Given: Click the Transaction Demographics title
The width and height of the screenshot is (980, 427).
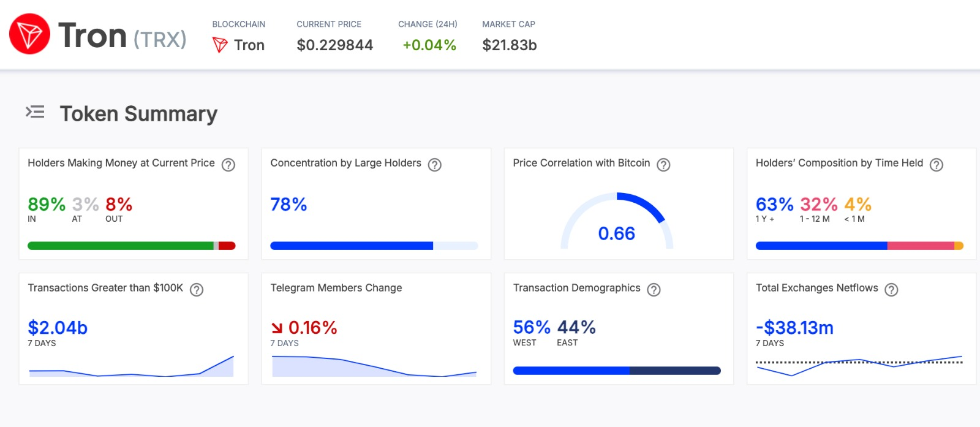Looking at the screenshot, I should 576,288.
